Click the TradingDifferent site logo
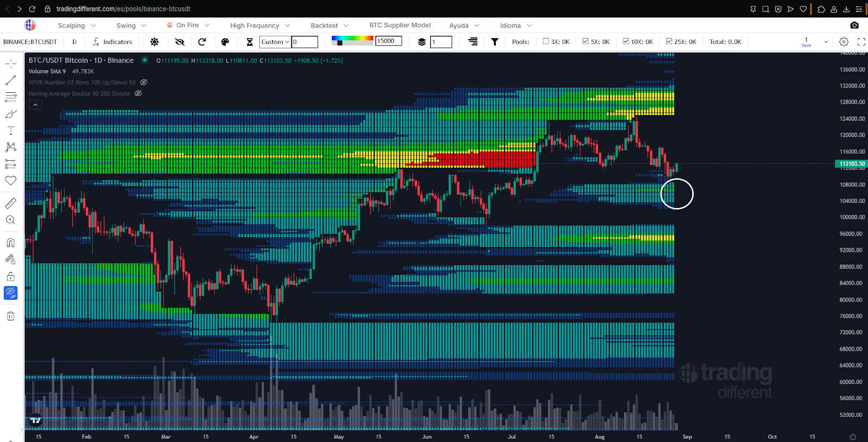The width and height of the screenshot is (868, 442). (x=30, y=25)
